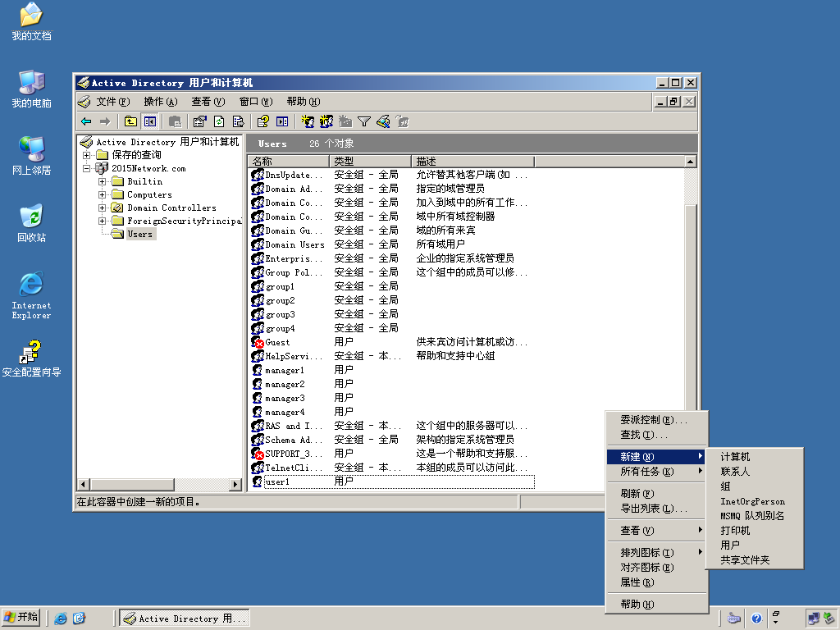Select the 我的电脑 desktop icon
The image size is (840, 630).
pos(32,89)
